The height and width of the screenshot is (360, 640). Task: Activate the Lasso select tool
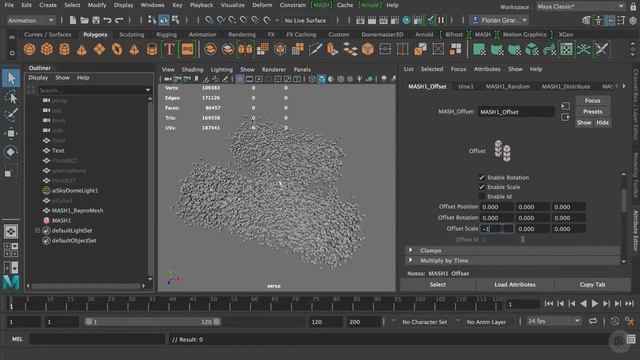click(x=11, y=97)
